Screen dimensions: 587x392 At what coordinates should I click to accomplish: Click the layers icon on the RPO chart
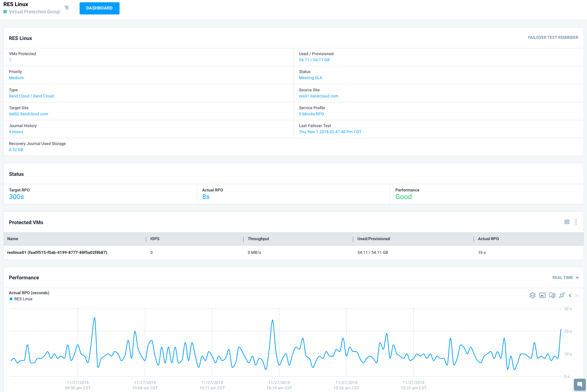[x=533, y=295]
